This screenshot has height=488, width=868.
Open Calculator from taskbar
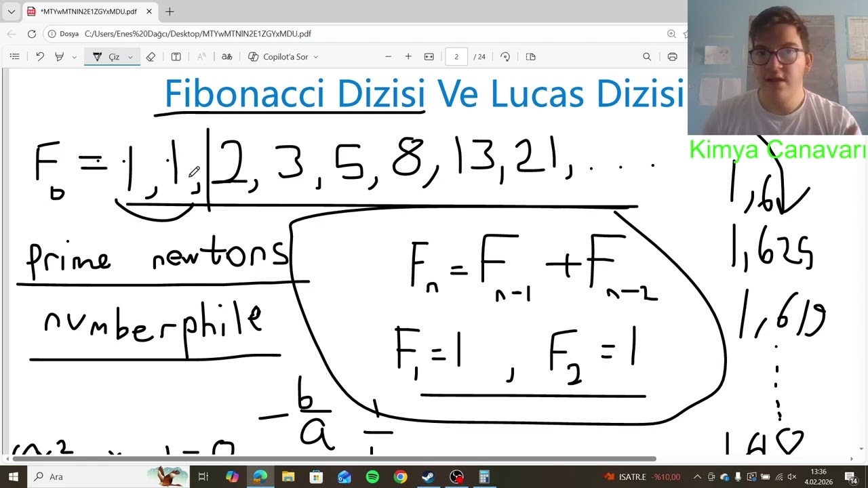pyautogui.click(x=484, y=476)
